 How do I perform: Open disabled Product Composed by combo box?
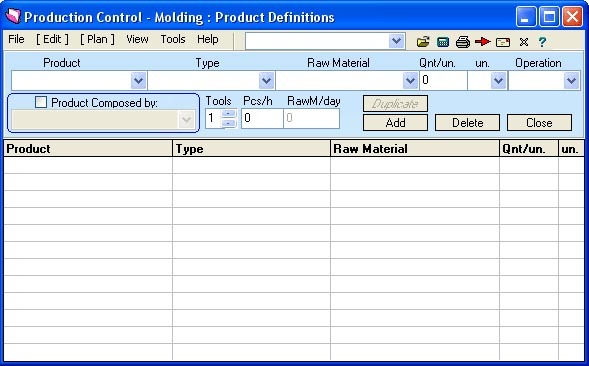[x=103, y=119]
